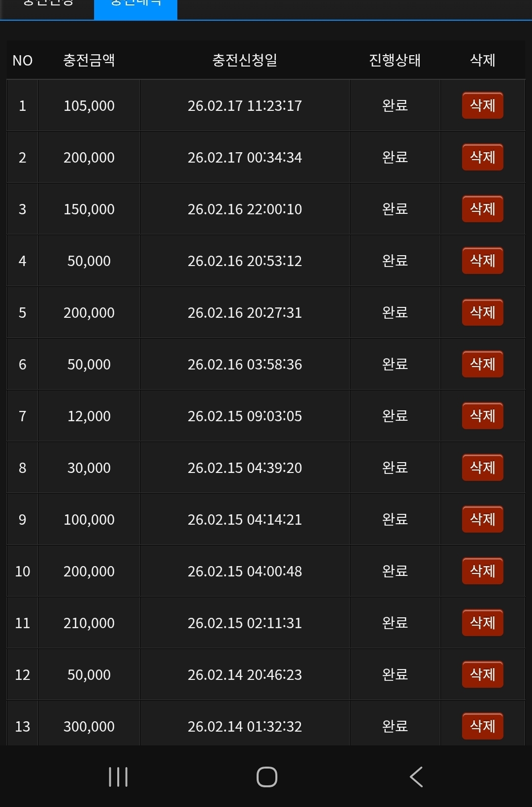Screen dimensions: 532x807
Task: Tap the Android home button icon
Action: 266,777
